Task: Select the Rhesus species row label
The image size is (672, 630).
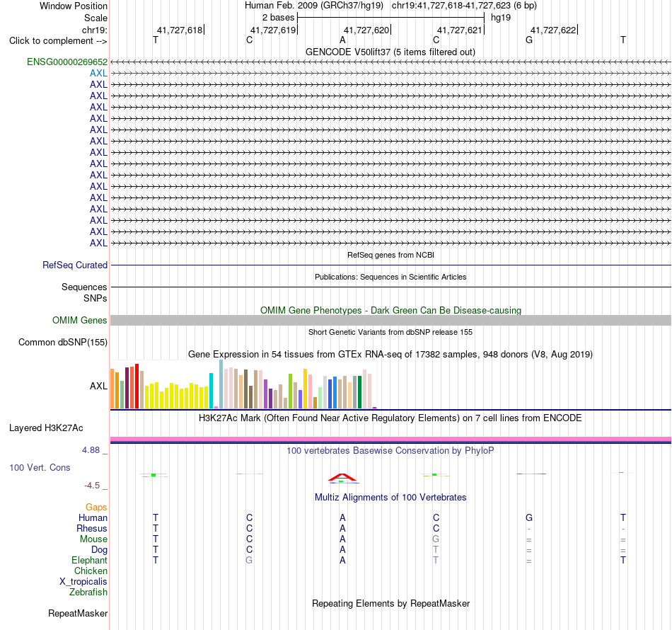Action: (x=92, y=528)
